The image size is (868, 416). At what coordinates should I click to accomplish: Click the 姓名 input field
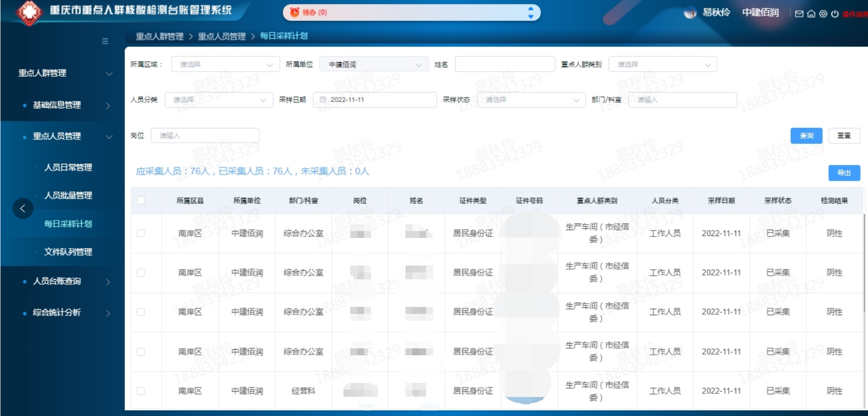click(x=505, y=64)
